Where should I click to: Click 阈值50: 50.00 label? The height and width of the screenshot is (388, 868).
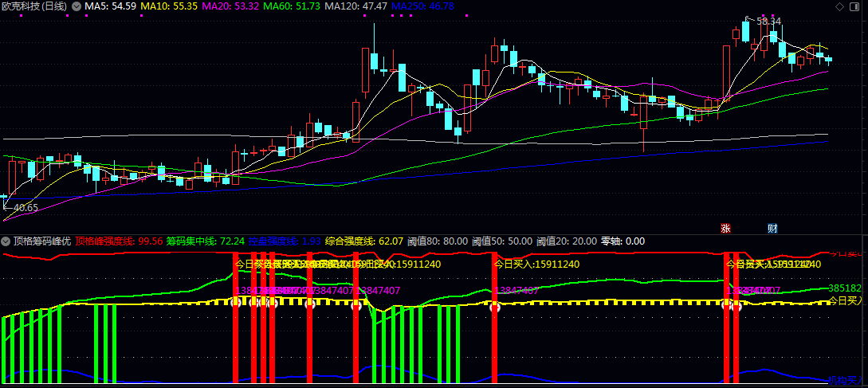[502, 241]
